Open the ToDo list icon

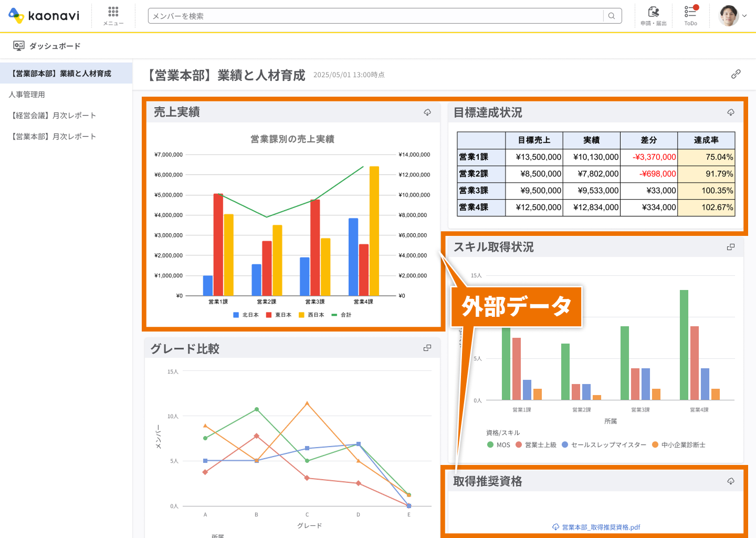pyautogui.click(x=691, y=16)
